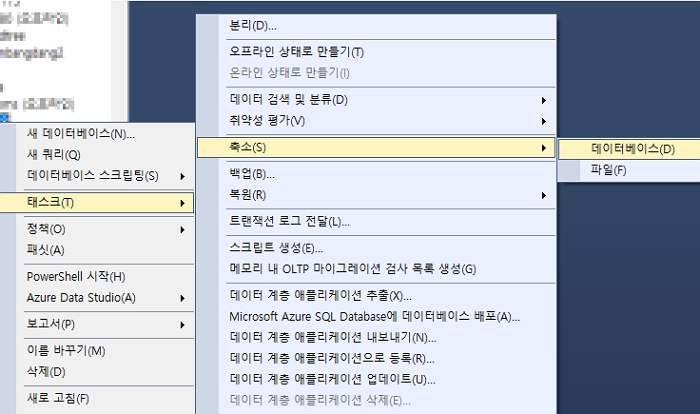Click 메모리 내 OLTP 마이그레이션 검사 목록 생성(G)
This screenshot has width=700, height=414.
[x=352, y=269]
